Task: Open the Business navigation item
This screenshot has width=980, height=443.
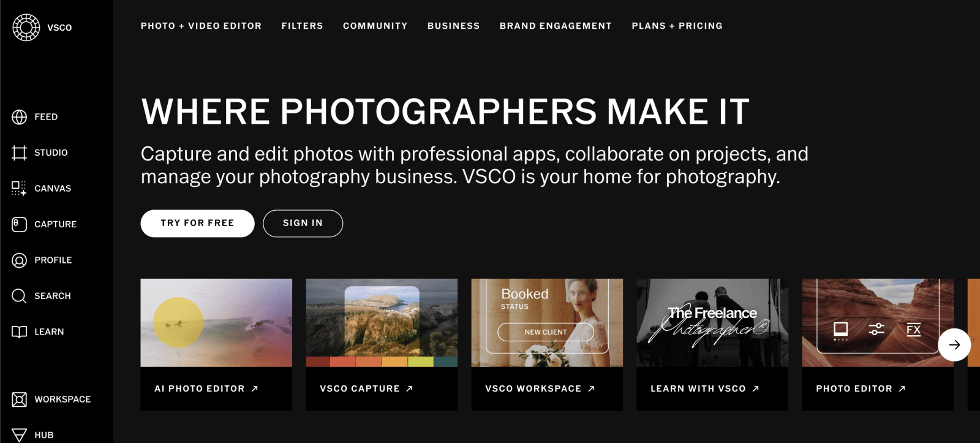Action: click(453, 26)
